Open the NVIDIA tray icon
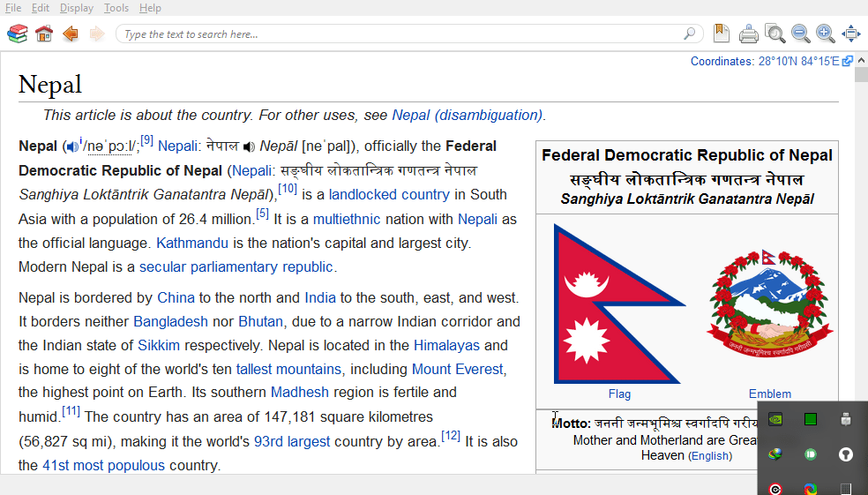 pyautogui.click(x=775, y=420)
